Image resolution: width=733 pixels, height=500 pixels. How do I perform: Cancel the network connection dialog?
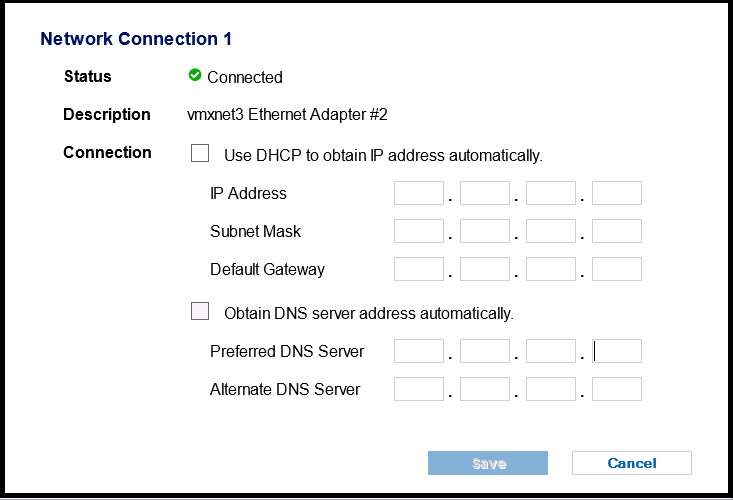point(632,463)
